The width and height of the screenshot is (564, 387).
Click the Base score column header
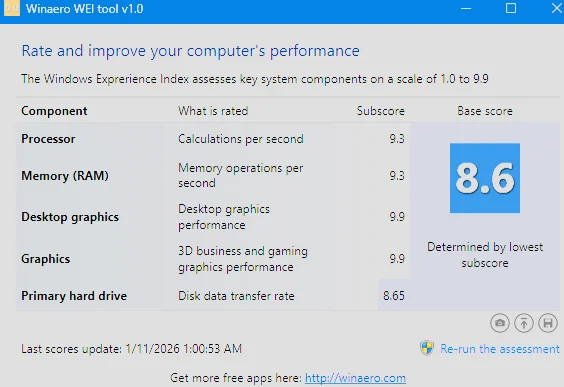[485, 111]
